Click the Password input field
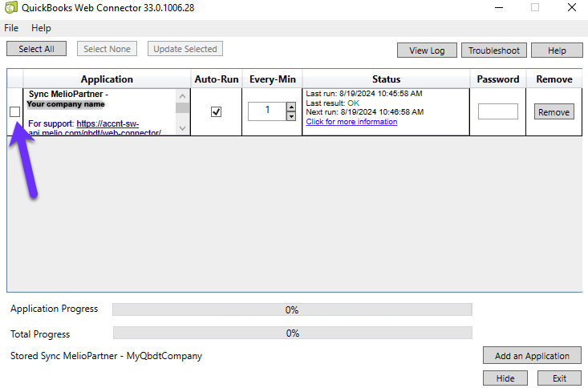The height and width of the screenshot is (388, 588). click(497, 111)
